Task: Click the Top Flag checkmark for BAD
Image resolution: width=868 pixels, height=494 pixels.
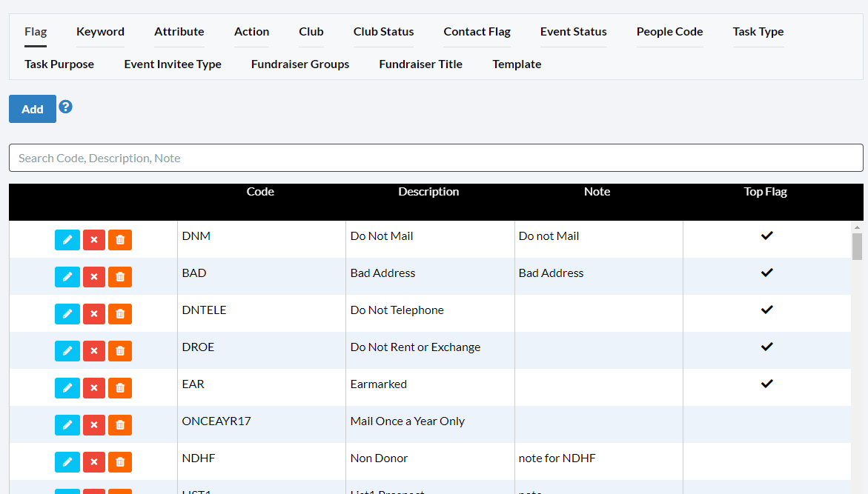Action: pos(766,273)
